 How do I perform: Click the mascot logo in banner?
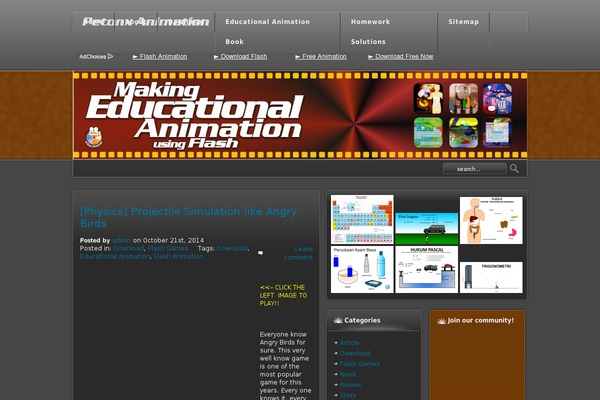94,137
